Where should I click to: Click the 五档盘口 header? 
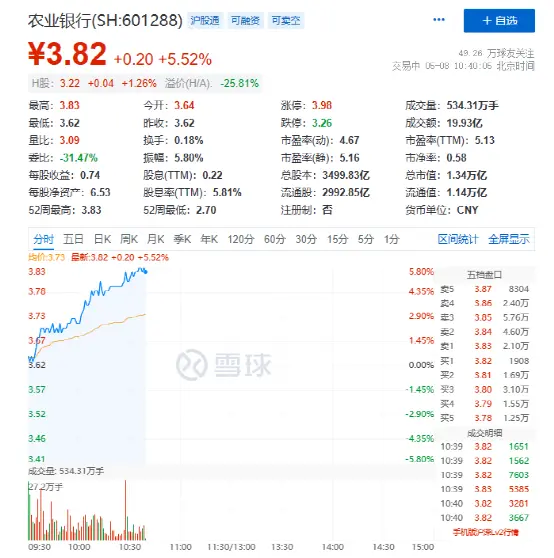point(484,275)
